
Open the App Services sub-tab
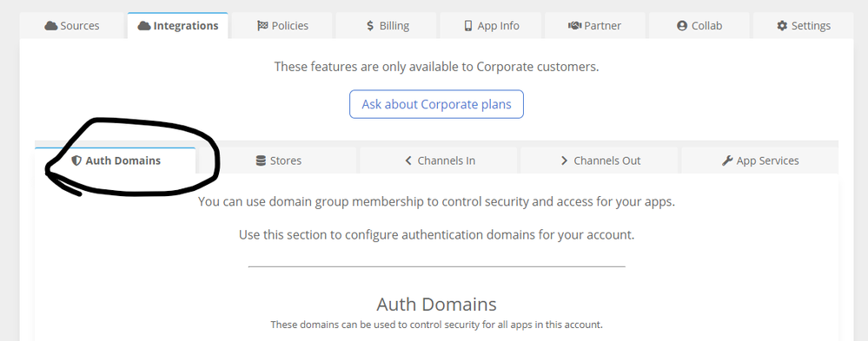pyautogui.click(x=760, y=161)
